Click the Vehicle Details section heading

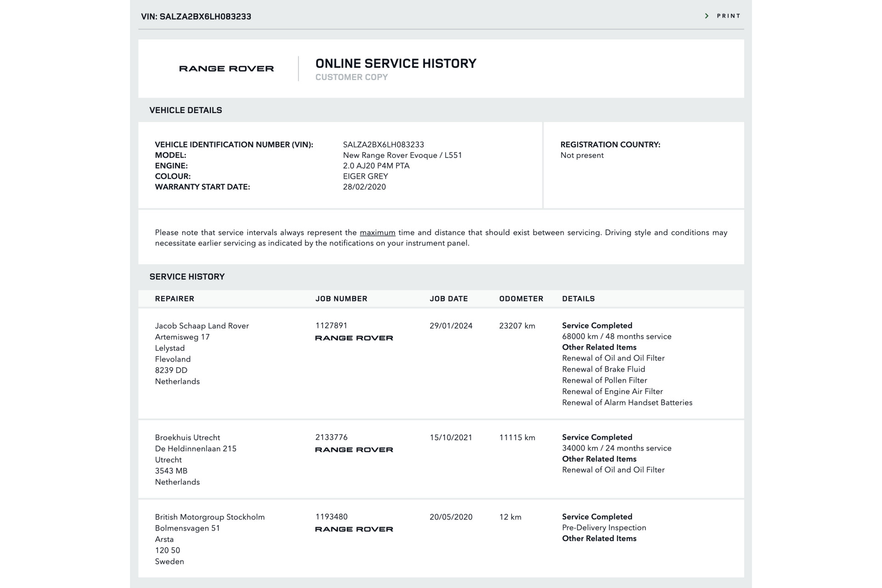coord(185,110)
